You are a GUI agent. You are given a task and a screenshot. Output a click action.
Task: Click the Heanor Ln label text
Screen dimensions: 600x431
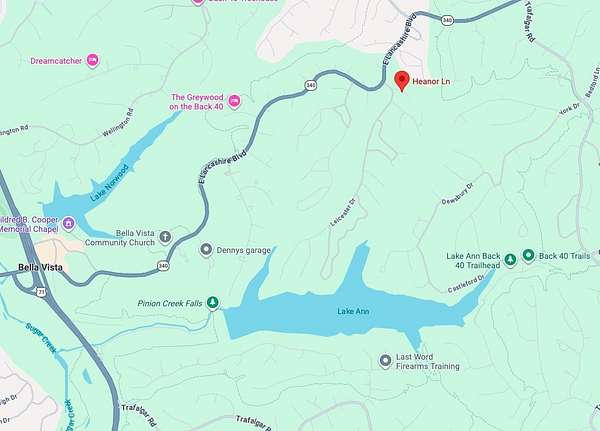[x=431, y=81]
